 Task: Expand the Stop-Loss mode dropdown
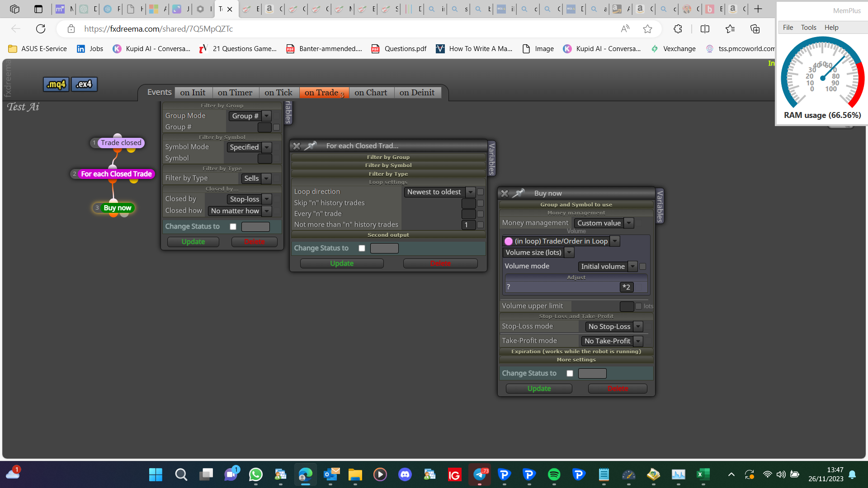[613, 327]
